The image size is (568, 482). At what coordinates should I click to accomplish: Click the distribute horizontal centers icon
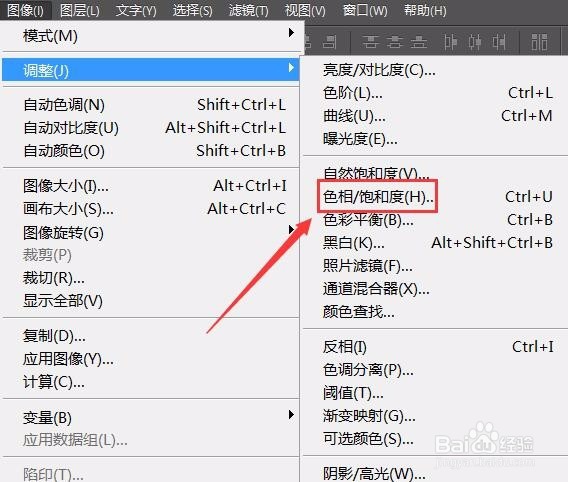474,42
